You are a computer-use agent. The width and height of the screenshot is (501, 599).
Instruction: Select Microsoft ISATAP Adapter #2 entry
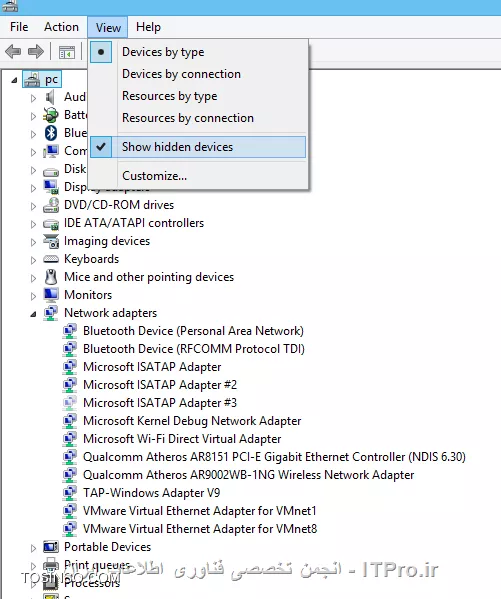click(x=160, y=385)
